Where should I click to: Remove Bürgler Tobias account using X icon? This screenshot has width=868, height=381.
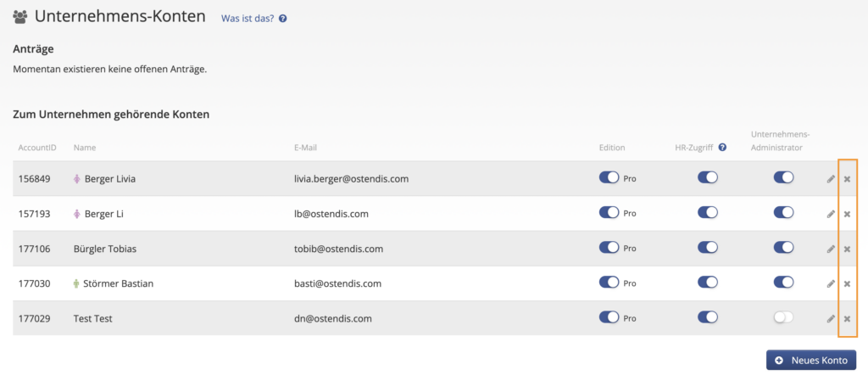point(847,249)
